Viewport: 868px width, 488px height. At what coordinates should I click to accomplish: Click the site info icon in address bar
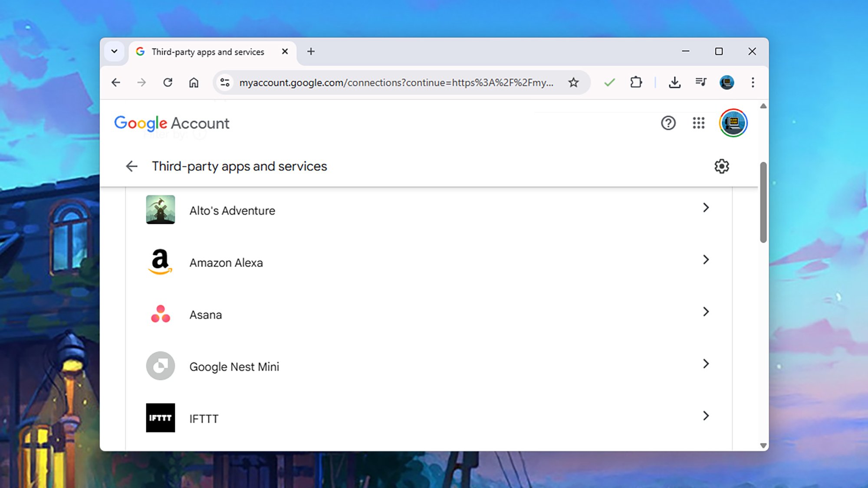pyautogui.click(x=224, y=82)
